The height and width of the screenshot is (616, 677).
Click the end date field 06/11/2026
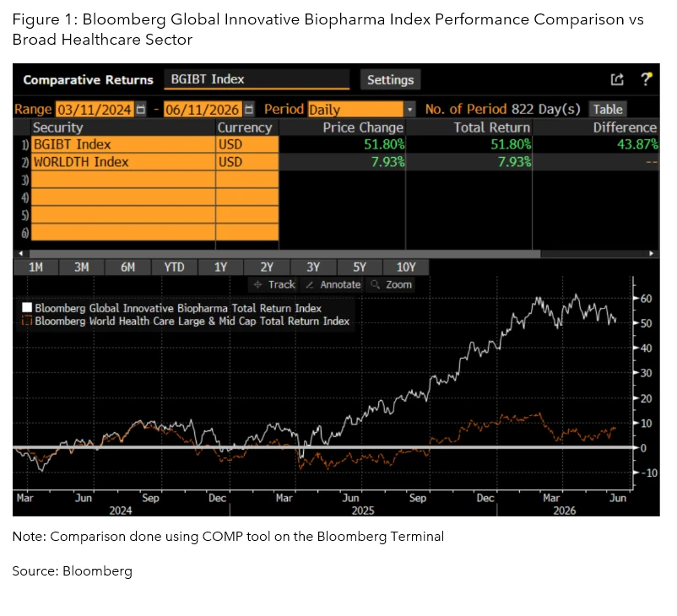pyautogui.click(x=203, y=109)
